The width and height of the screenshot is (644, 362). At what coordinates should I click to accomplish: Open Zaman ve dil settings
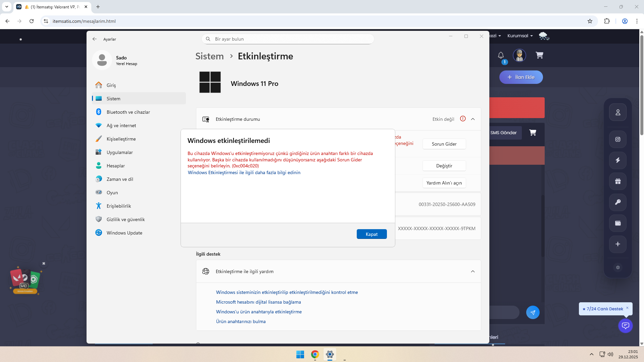139,179
